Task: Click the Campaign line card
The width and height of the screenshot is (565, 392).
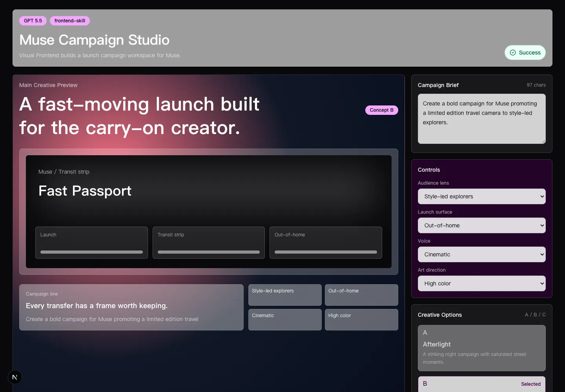Action: coord(131,307)
